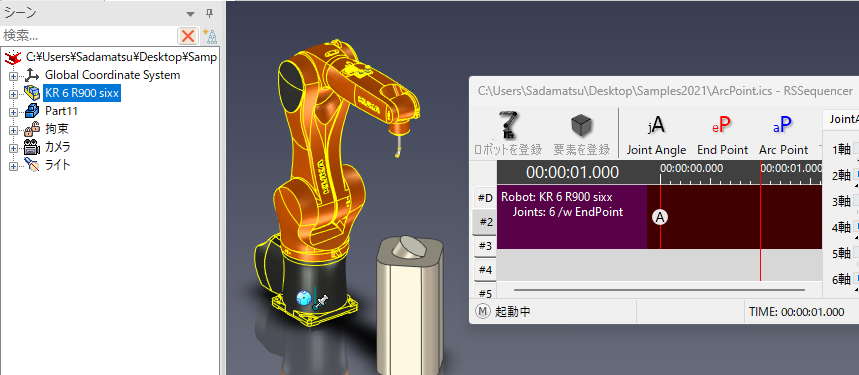Select the 拘束 constraints lock icon
The width and height of the screenshot is (859, 375).
pyautogui.click(x=32, y=129)
